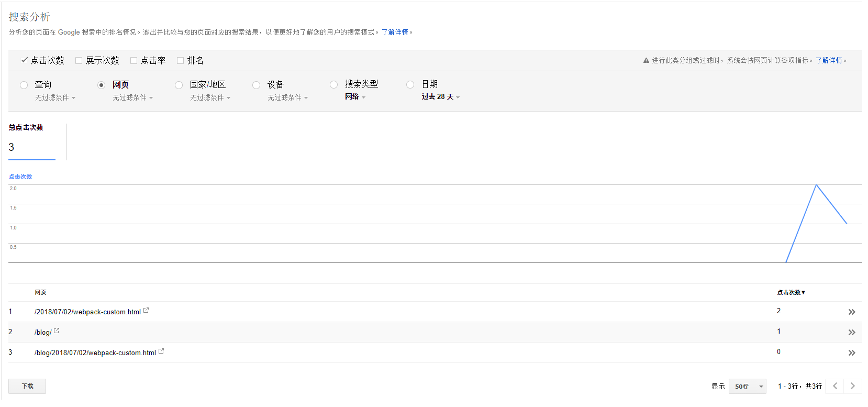Screen dimensions: 868x407
Task: Click the click count 2 cell
Action: [778, 311]
